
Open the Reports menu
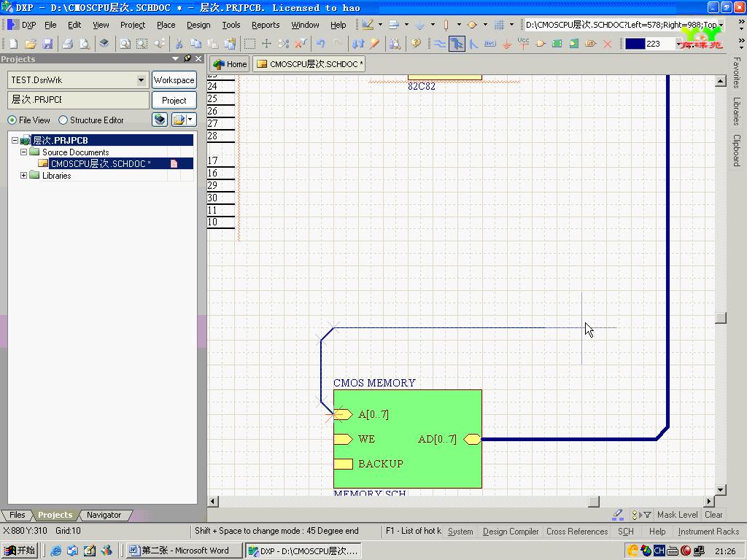[x=266, y=25]
